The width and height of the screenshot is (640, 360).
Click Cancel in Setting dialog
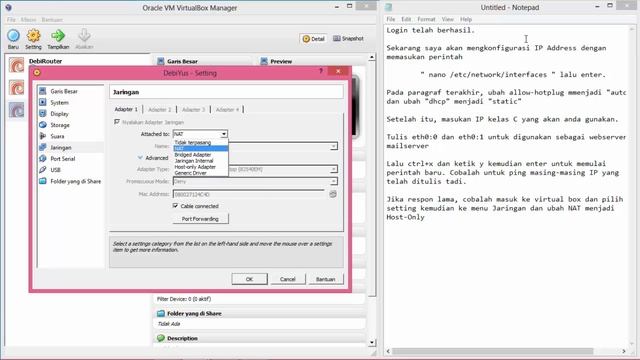[x=287, y=279]
